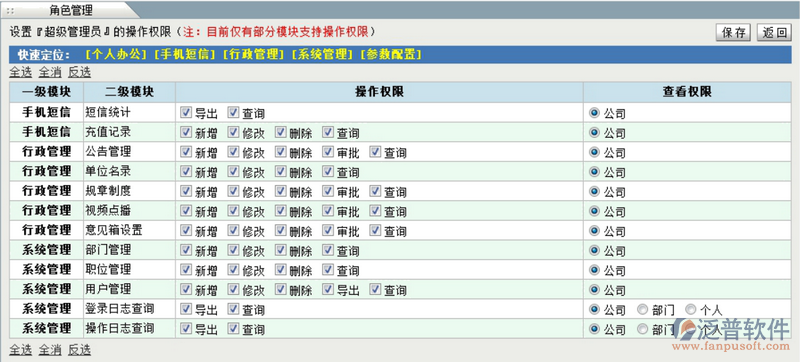Toggle the 审批 checkbox for 公告管理
This screenshot has height=362, width=800.
[x=328, y=151]
